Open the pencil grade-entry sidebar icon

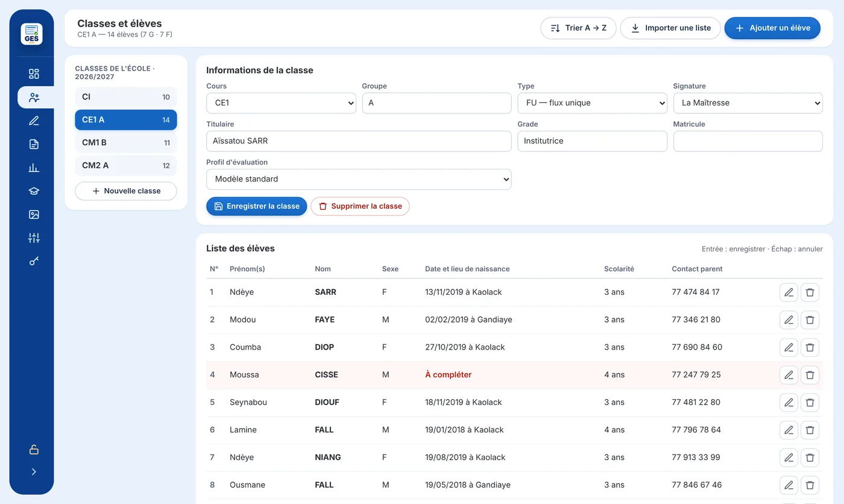click(34, 121)
